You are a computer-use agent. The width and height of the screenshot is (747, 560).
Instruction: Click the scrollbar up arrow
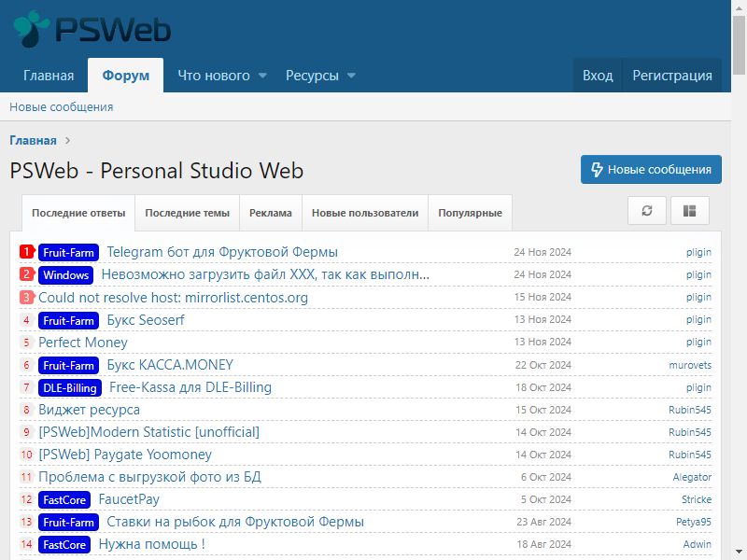point(739,7)
